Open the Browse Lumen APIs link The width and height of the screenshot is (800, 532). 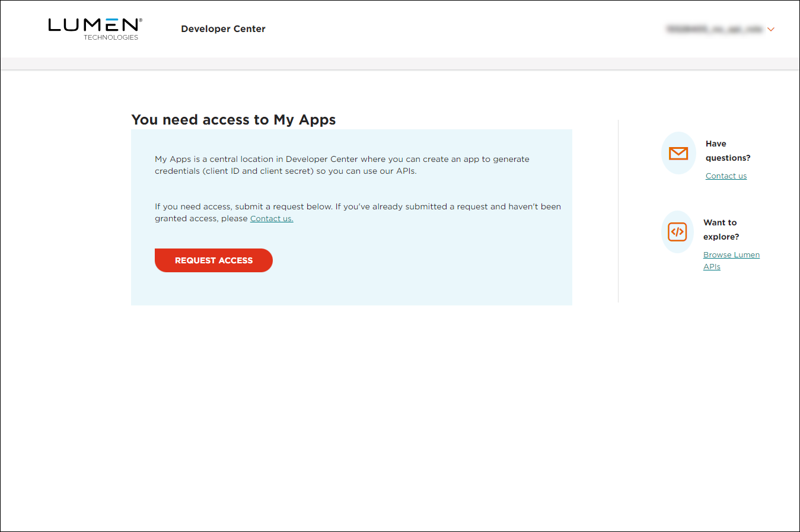[x=731, y=261]
